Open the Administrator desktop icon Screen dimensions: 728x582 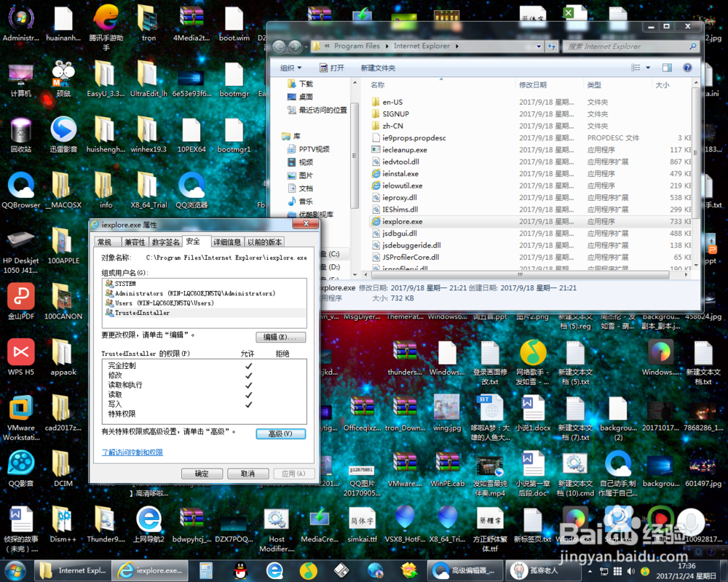tap(21, 23)
